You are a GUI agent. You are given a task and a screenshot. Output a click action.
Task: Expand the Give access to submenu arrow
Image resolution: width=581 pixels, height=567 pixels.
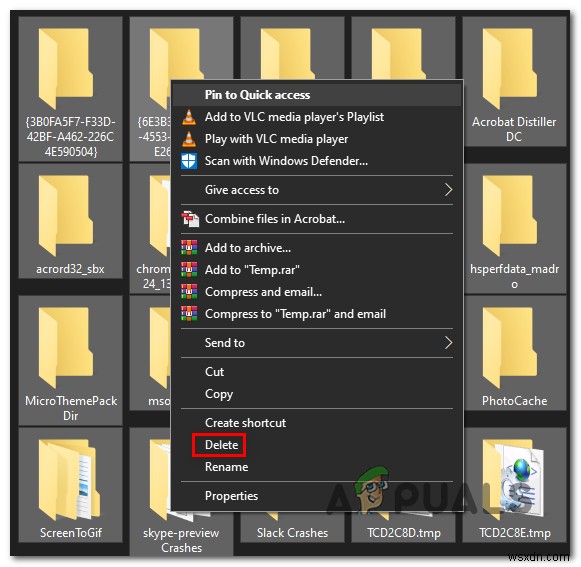[448, 190]
